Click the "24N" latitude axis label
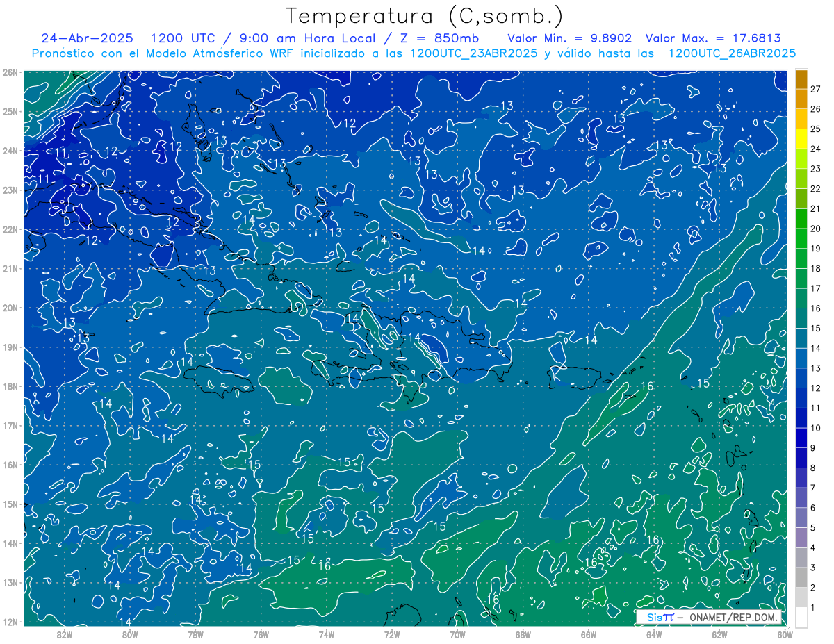Viewport: 834px width, 644px height. point(10,150)
